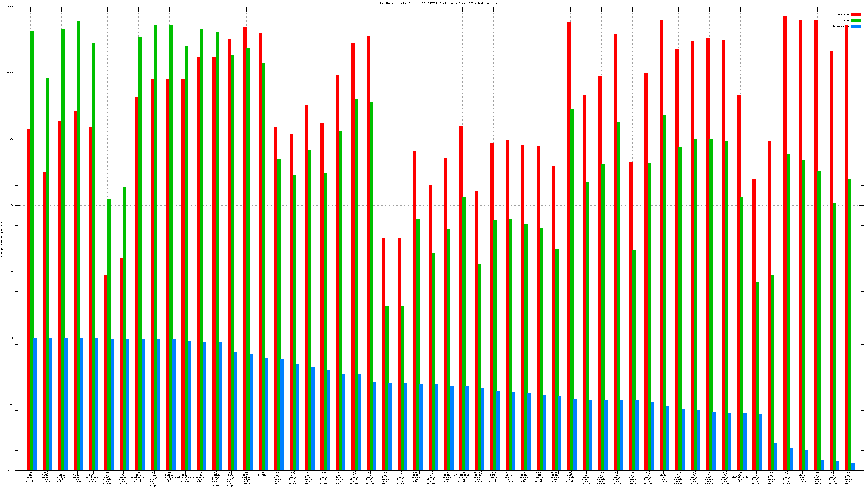Image resolution: width=868 pixels, height=488 pixels.
Task: Click the 'none origin' x-axis label
Action: click(262, 474)
